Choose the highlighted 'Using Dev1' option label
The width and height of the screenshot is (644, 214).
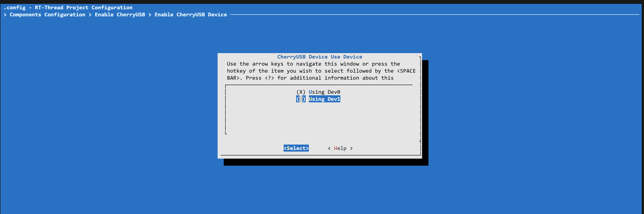click(x=324, y=99)
